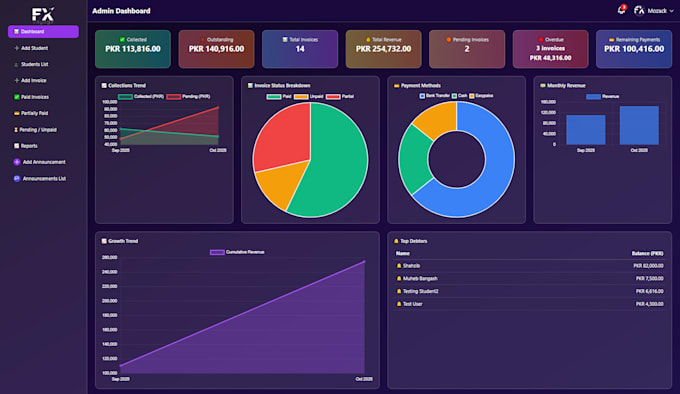The image size is (680, 394).
Task: Click the Pending Invoices card
Action: pyautogui.click(x=467, y=49)
